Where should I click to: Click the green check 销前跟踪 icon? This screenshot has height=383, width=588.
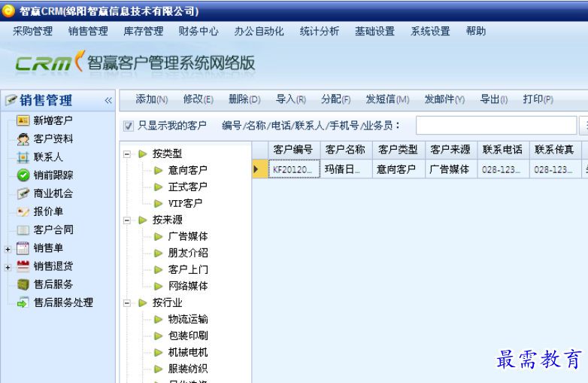23,175
